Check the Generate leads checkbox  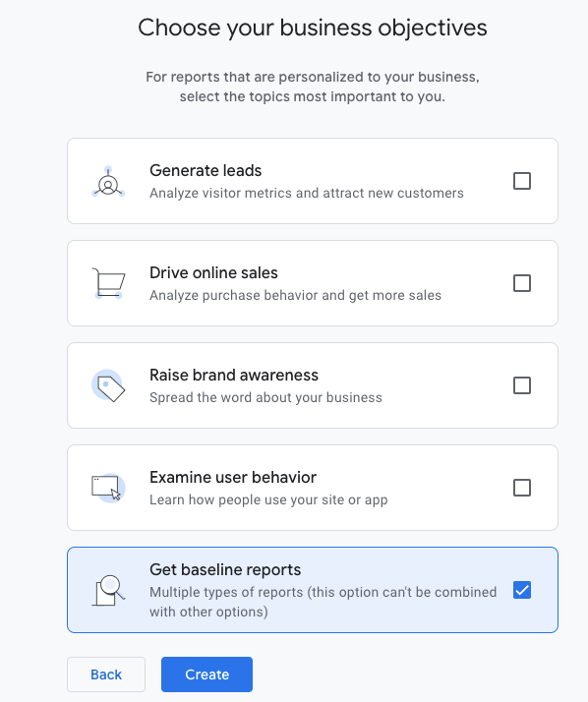pyautogui.click(x=522, y=181)
